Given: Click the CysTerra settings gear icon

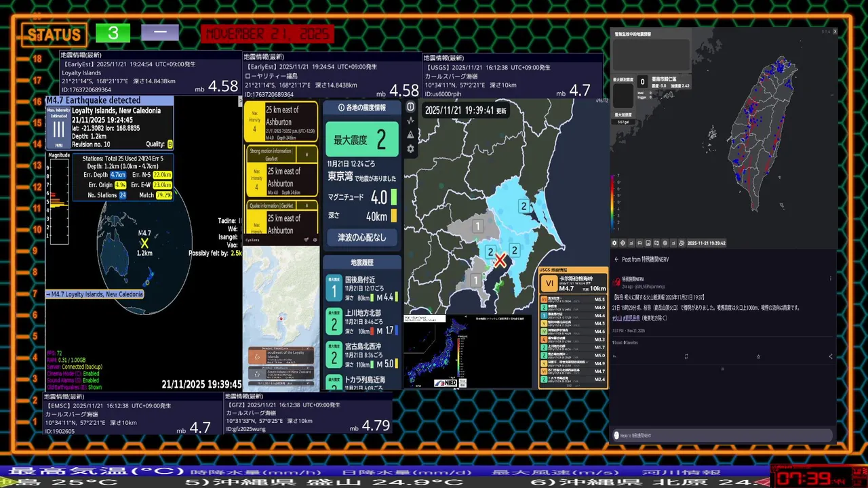Looking at the screenshot, I should (x=315, y=239).
